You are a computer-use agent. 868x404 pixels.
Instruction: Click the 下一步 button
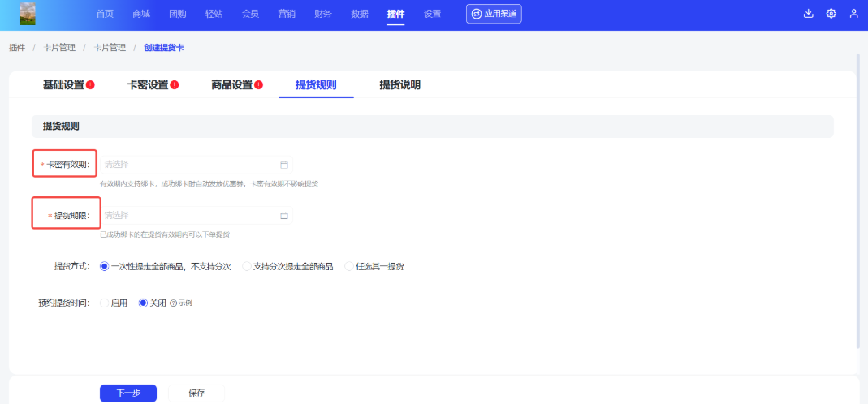(x=127, y=393)
